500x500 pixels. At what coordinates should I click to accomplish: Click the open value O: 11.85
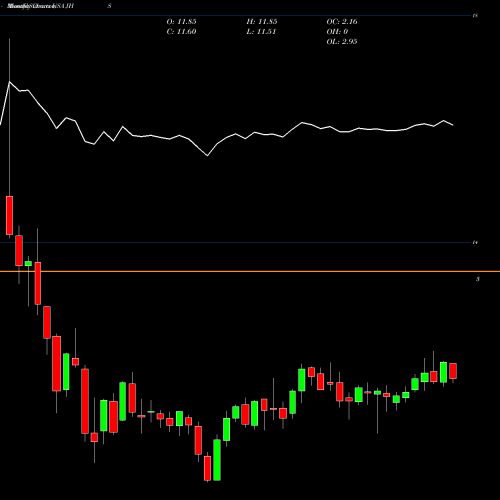(x=181, y=22)
